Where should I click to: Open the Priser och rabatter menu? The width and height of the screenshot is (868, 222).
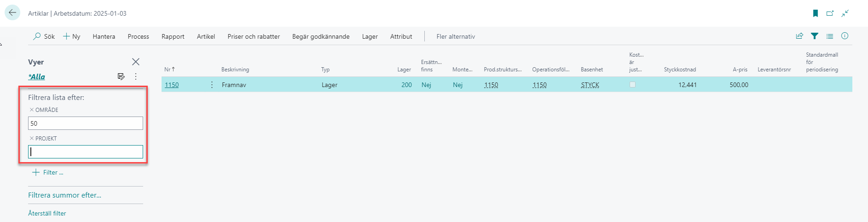(x=253, y=36)
